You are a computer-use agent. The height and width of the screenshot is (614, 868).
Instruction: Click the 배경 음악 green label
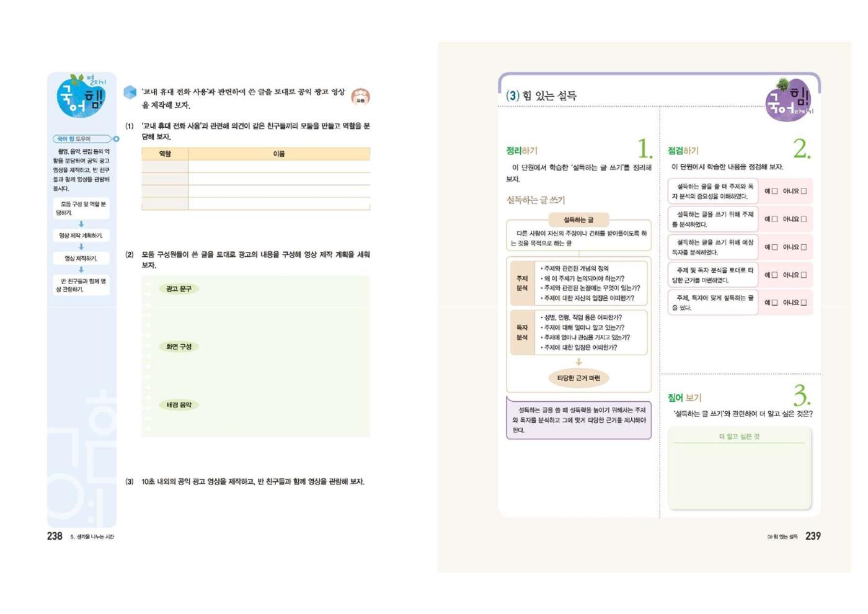point(179,405)
